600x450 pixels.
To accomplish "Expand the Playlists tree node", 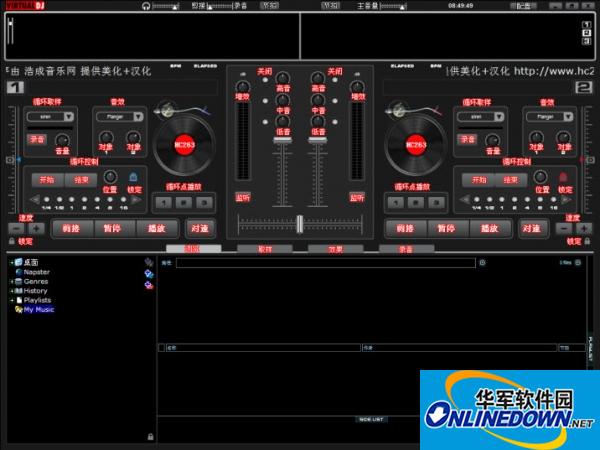I will point(11,300).
